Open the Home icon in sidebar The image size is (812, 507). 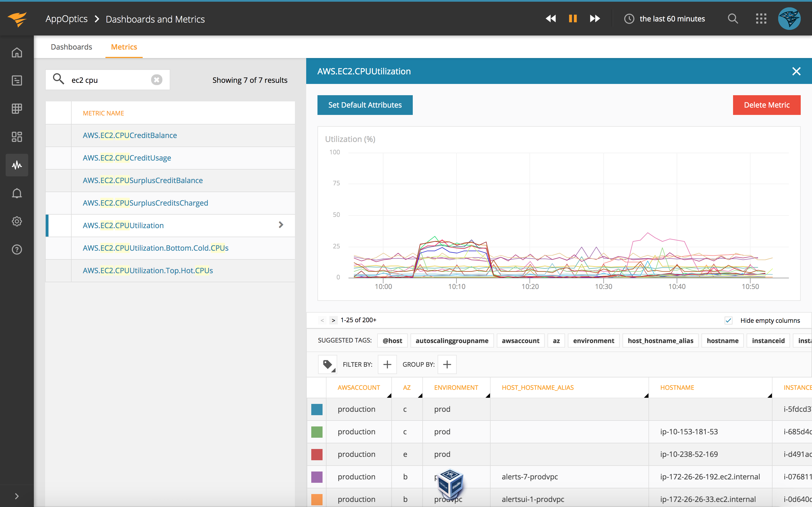coord(17,52)
